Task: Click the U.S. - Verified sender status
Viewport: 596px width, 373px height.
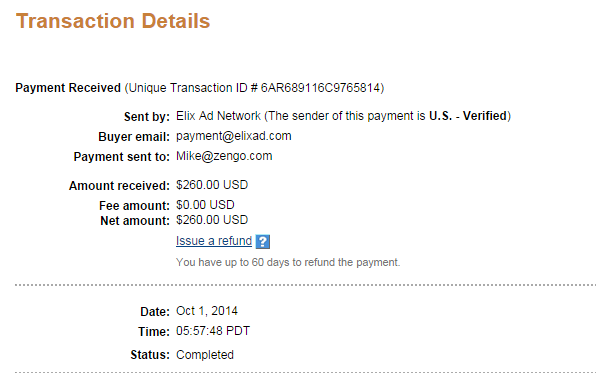Action: point(468,116)
